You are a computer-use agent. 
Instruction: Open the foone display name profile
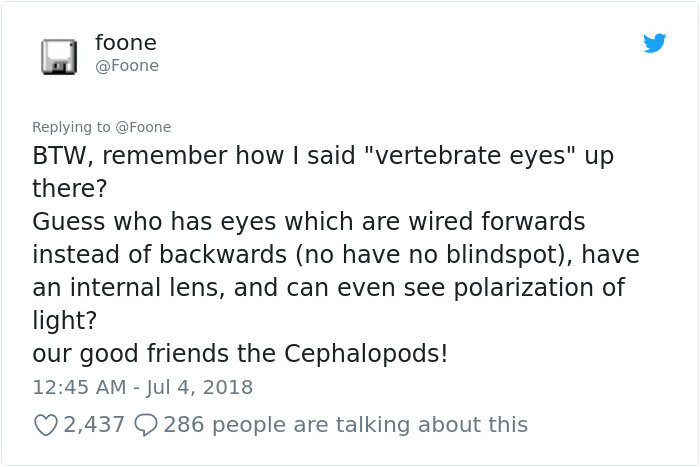pos(126,43)
